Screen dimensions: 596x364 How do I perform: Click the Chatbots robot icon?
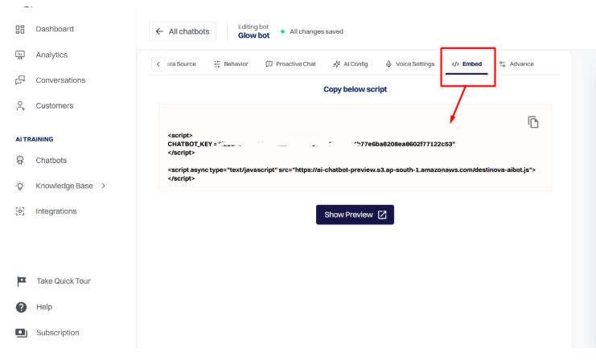click(20, 161)
